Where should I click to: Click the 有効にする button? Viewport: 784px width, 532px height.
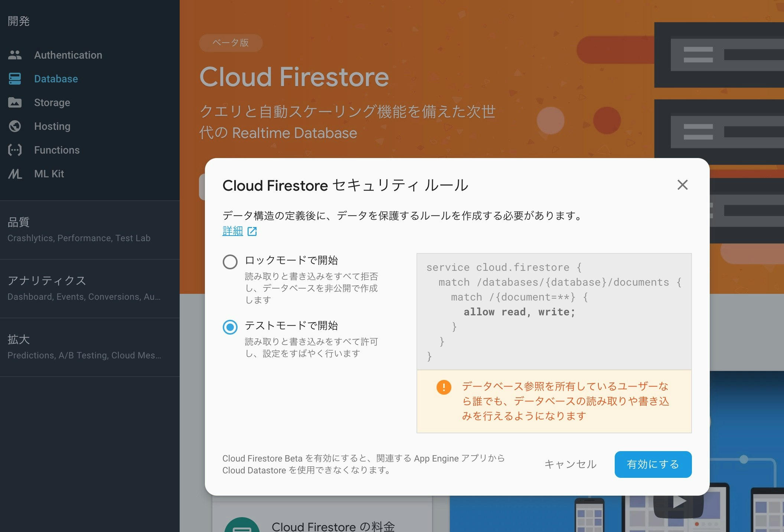[653, 464]
